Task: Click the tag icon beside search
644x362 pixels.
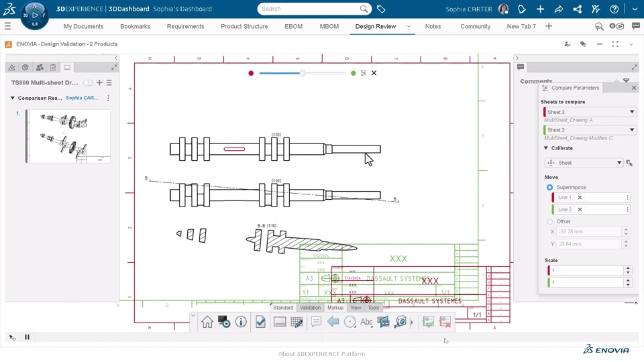Action: 381,9
